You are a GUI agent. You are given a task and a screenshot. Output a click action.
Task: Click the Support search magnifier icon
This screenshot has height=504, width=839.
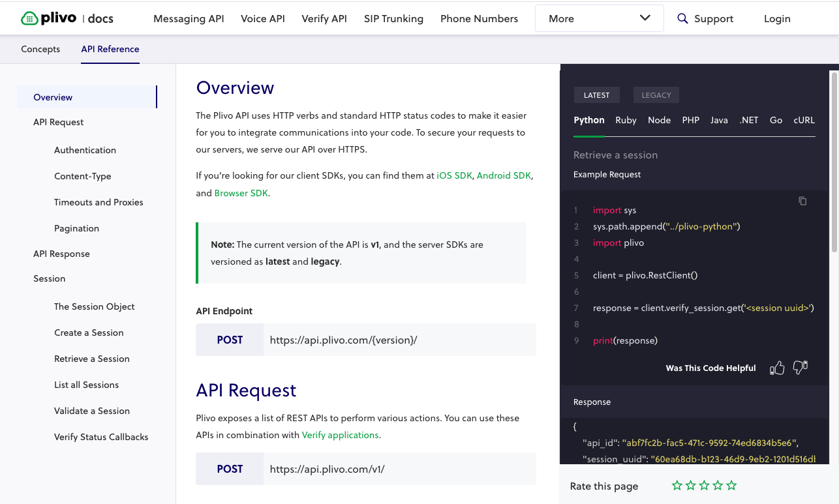(x=682, y=18)
